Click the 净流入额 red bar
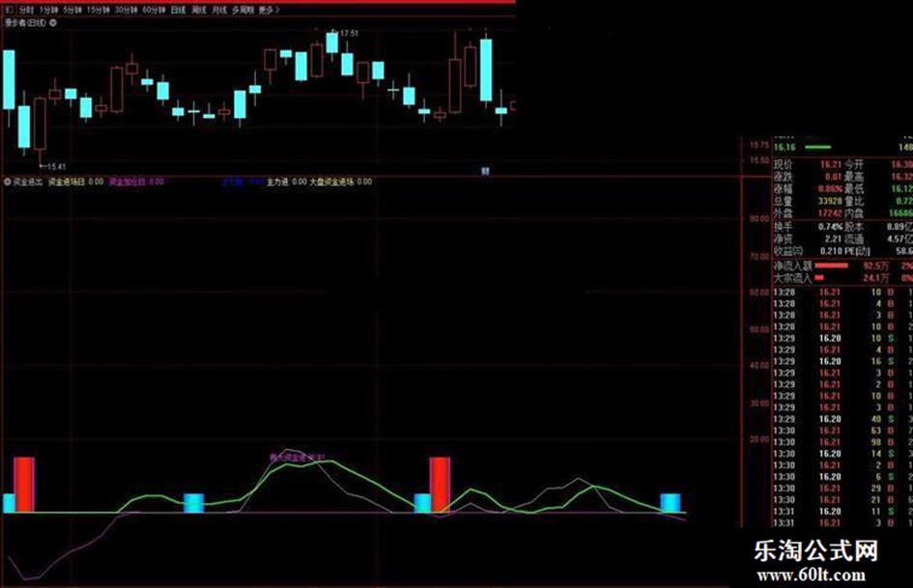The image size is (913, 588). pos(832,266)
